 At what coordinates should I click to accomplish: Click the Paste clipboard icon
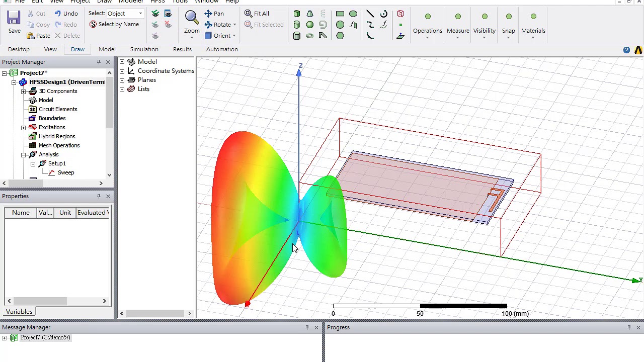coord(31,36)
